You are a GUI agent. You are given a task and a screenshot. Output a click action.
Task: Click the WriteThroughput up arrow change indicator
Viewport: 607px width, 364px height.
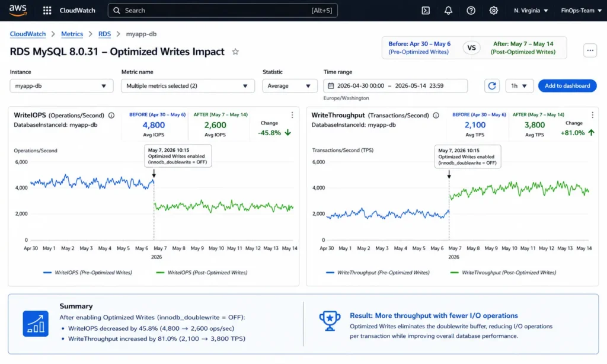(591, 132)
